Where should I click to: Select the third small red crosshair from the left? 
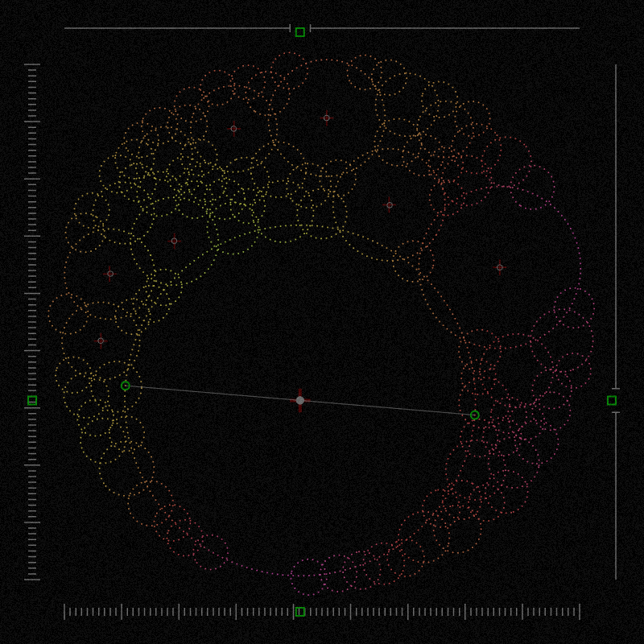(x=174, y=241)
